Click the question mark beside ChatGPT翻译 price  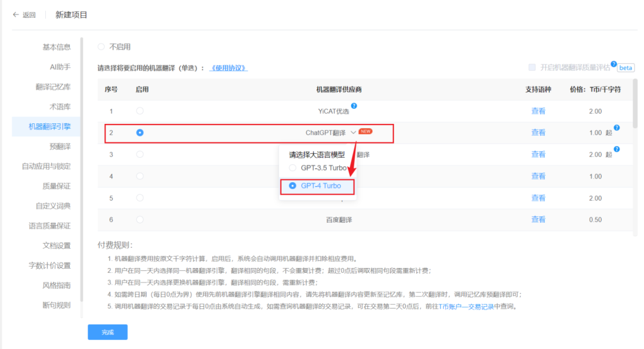pyautogui.click(x=617, y=127)
